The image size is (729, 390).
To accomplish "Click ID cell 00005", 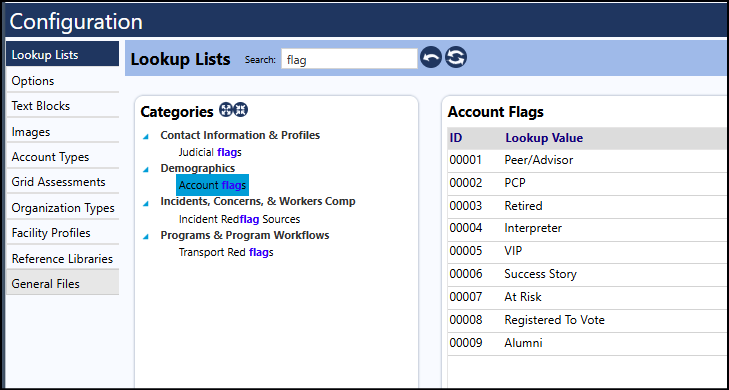I will (466, 251).
